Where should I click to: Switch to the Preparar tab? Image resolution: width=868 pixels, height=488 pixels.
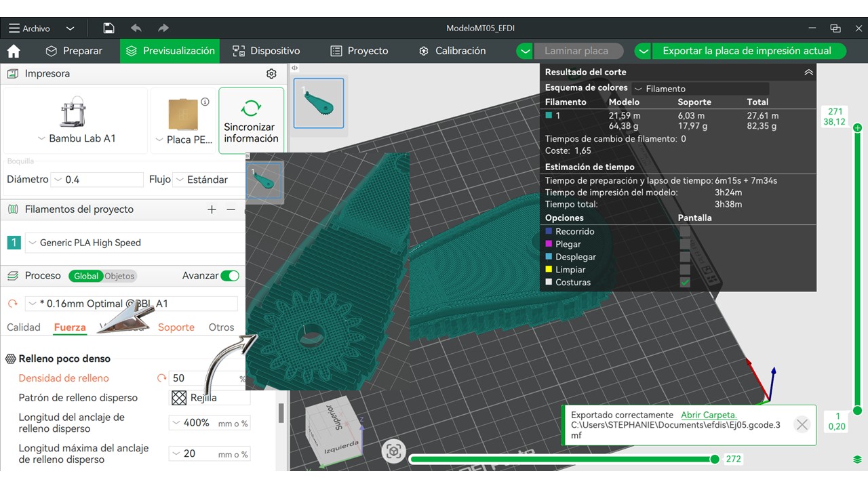tap(74, 51)
